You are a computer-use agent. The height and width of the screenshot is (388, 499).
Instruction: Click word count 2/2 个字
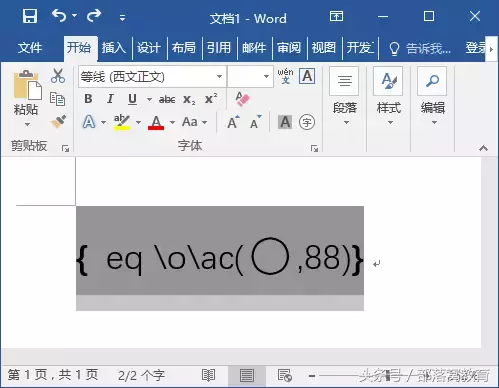click(x=141, y=376)
